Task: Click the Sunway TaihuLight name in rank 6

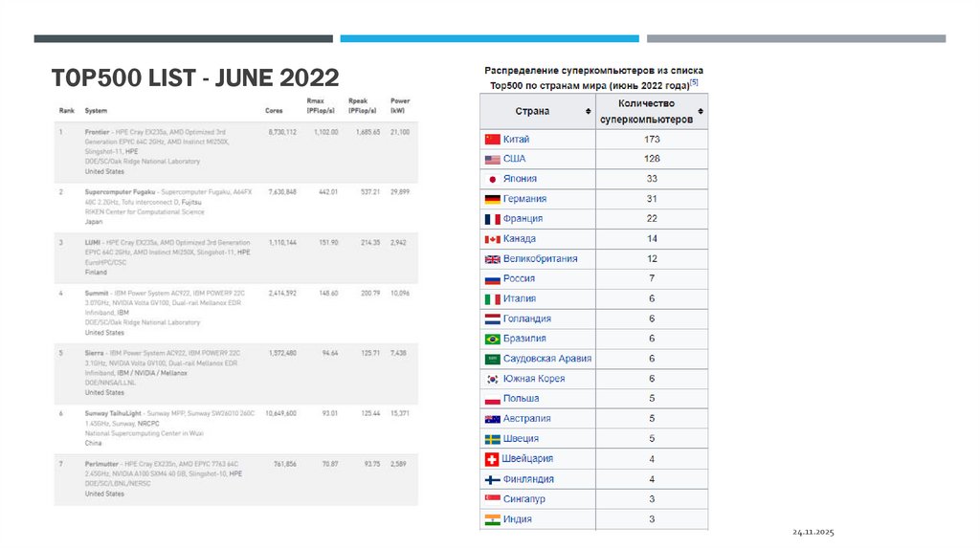Action: pyautogui.click(x=113, y=413)
